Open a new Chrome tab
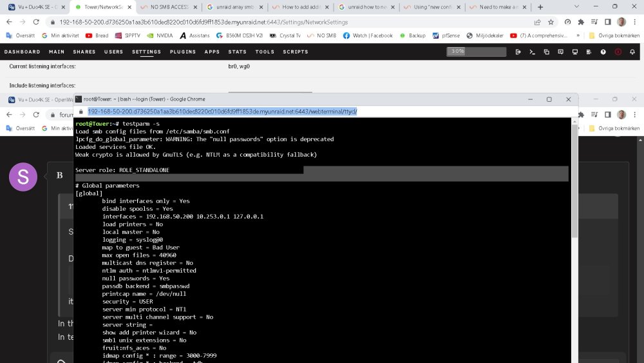 coord(540,7)
